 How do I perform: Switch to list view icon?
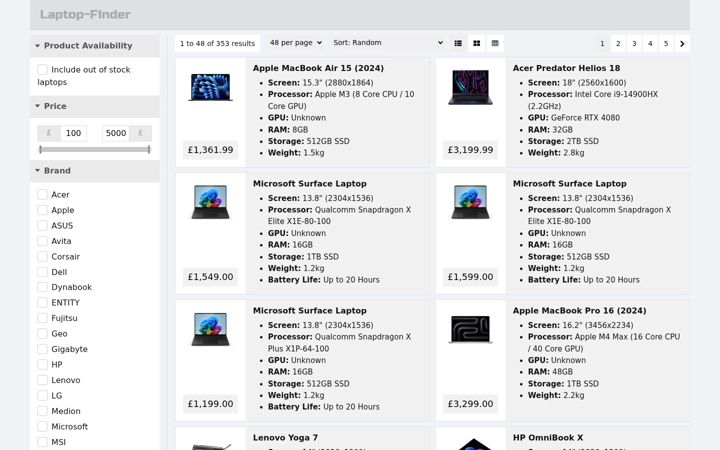click(x=458, y=43)
